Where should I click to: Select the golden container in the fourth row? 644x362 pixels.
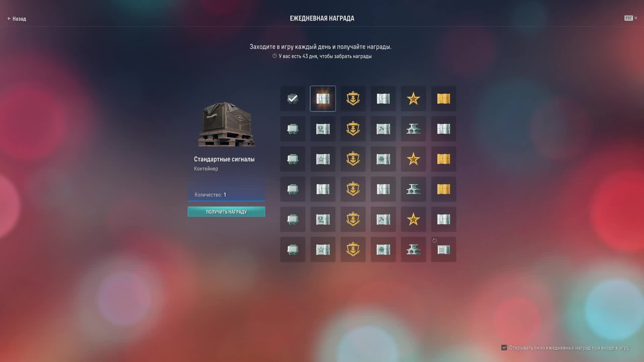443,189
